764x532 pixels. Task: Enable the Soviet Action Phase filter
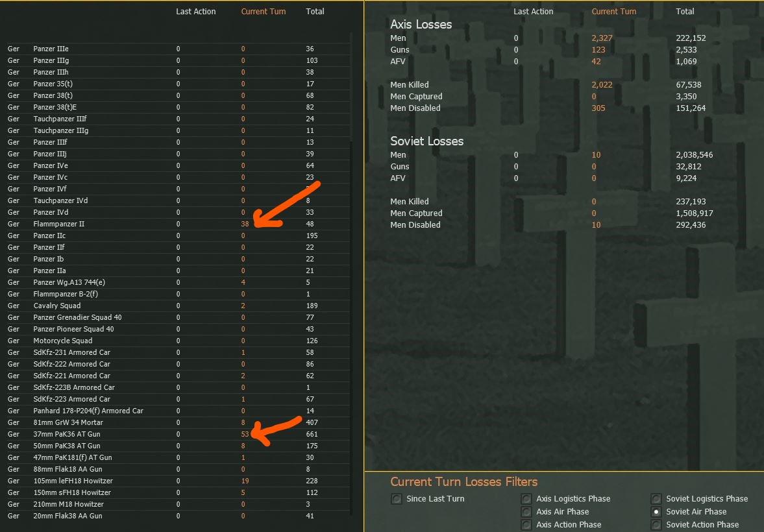tap(656, 525)
